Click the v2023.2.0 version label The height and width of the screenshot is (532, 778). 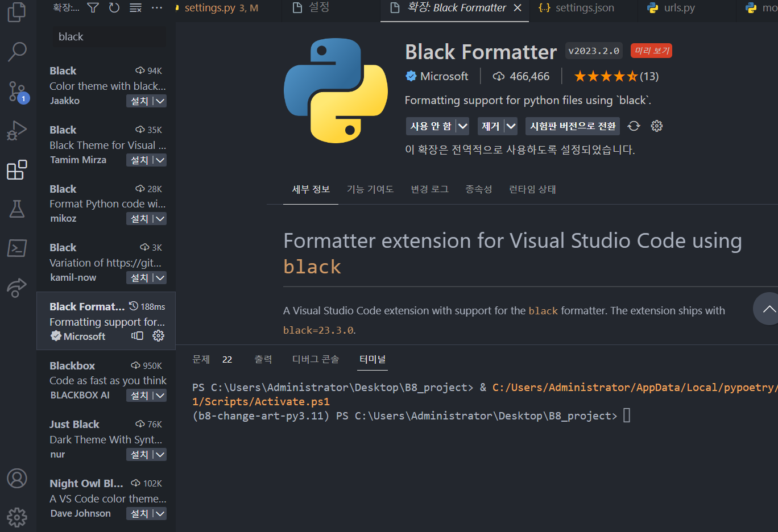(594, 51)
